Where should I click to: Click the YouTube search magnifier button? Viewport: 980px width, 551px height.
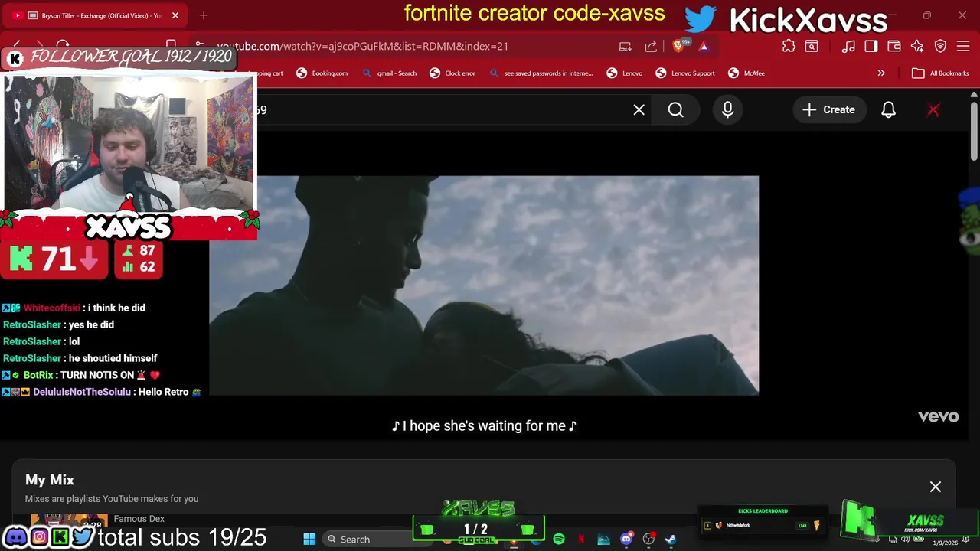click(675, 109)
